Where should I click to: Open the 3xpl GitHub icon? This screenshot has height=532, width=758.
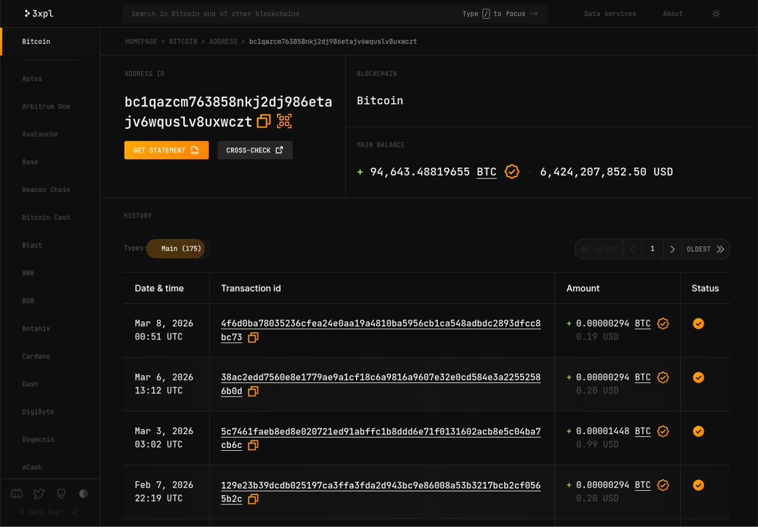(61, 493)
